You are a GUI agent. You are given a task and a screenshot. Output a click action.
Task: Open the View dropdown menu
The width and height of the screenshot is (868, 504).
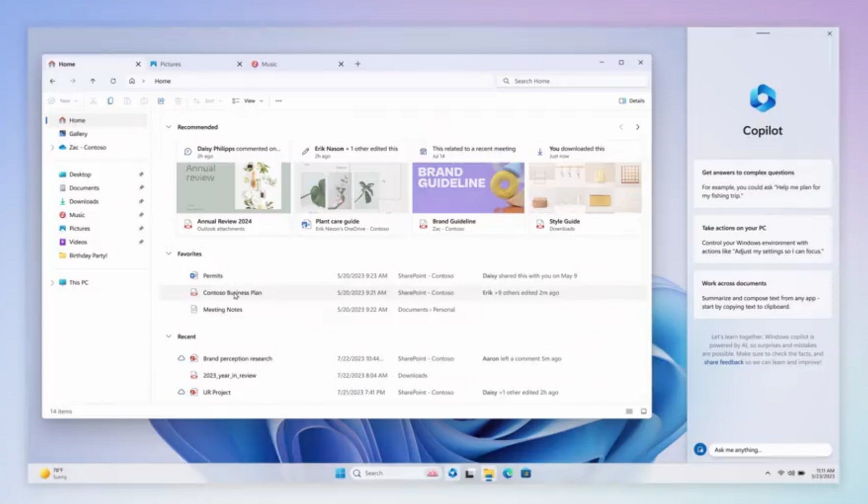coord(248,100)
